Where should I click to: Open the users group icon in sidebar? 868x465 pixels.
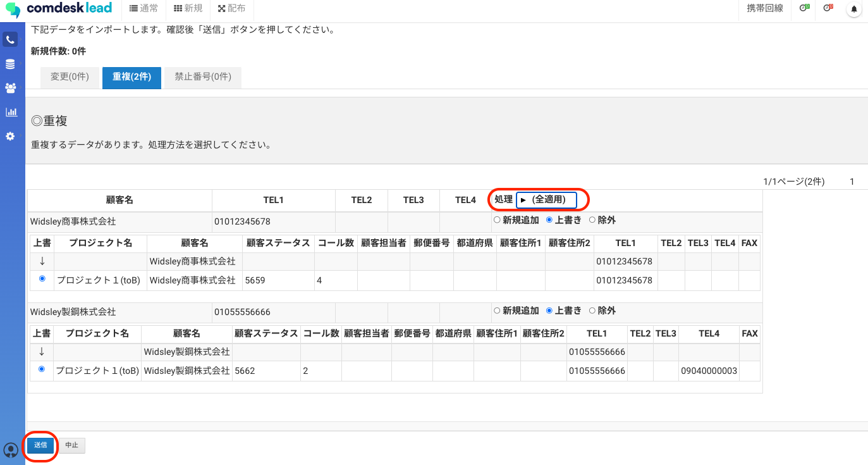10,88
